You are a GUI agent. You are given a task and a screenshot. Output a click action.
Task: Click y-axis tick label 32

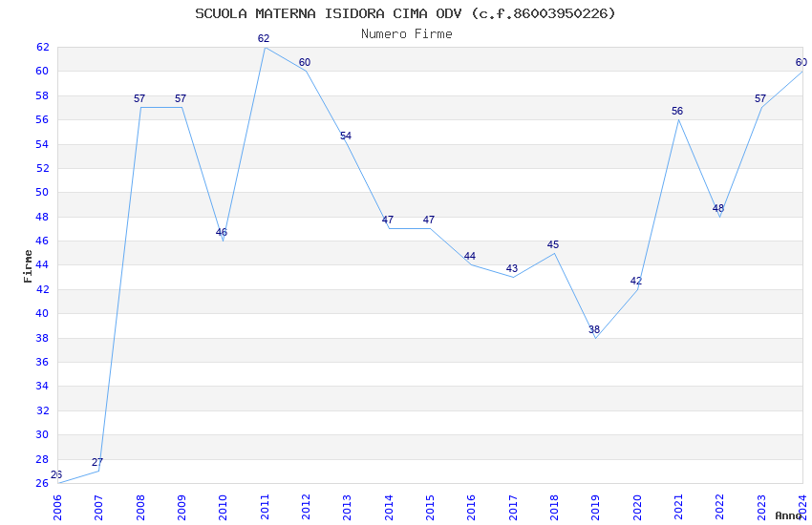pyautogui.click(x=42, y=410)
